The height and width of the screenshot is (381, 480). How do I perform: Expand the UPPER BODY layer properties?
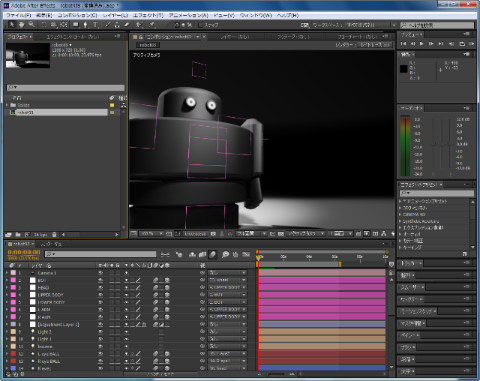point(7,295)
